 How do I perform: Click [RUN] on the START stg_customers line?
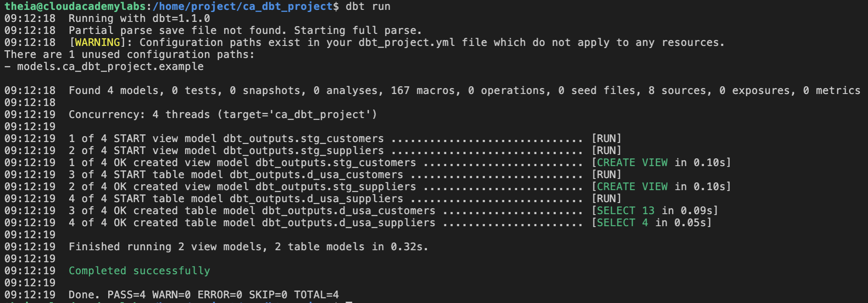click(606, 139)
